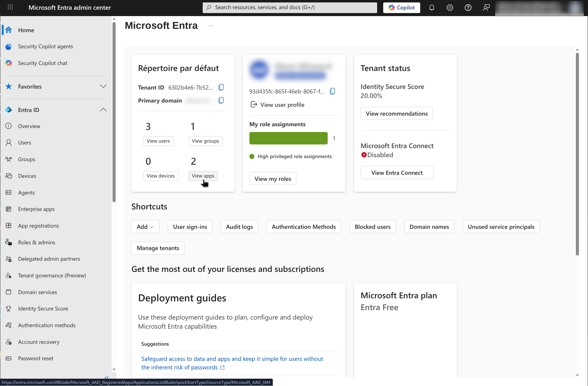Copy the Tenant ID value
This screenshot has height=386, width=588.
(x=221, y=87)
